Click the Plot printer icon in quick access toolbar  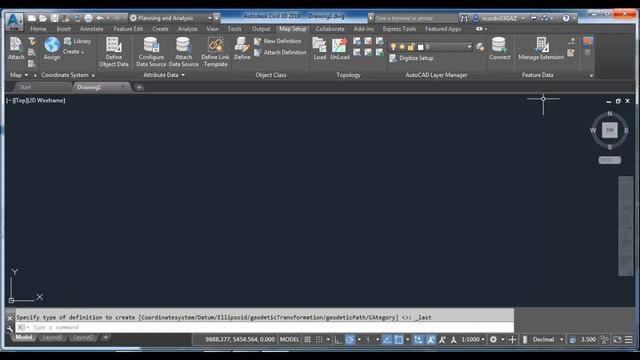[x=88, y=18]
